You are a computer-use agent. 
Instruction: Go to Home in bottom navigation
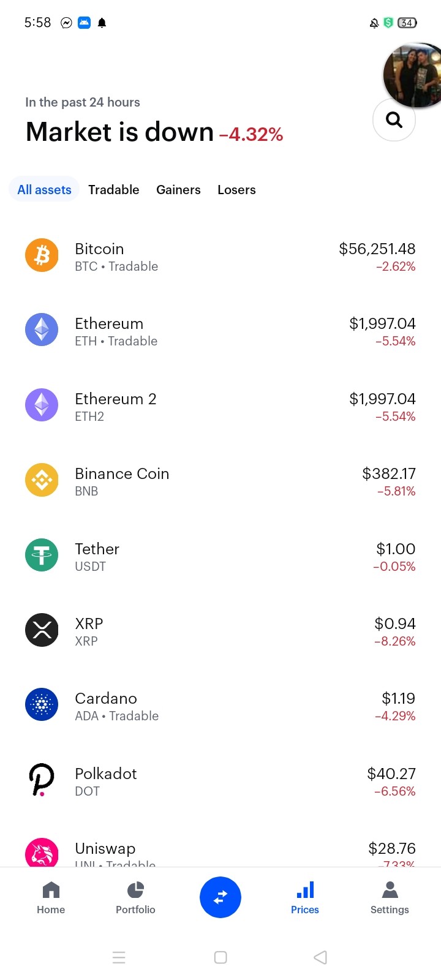click(51, 898)
